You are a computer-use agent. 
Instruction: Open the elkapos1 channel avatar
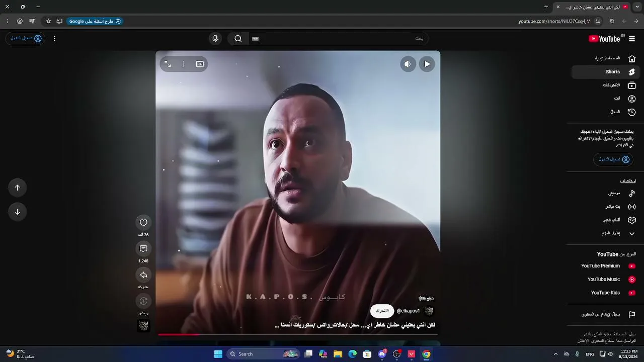(429, 311)
